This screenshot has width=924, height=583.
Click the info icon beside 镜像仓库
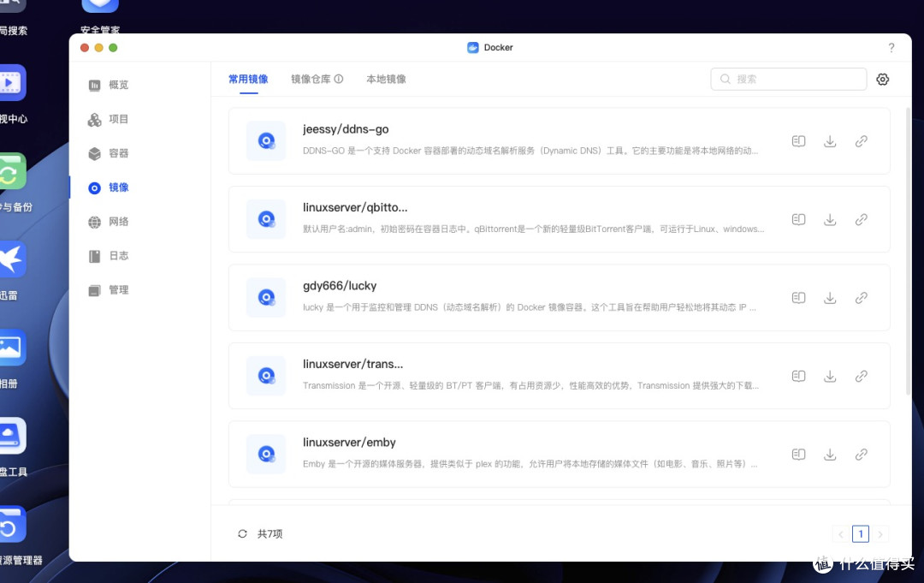(339, 79)
